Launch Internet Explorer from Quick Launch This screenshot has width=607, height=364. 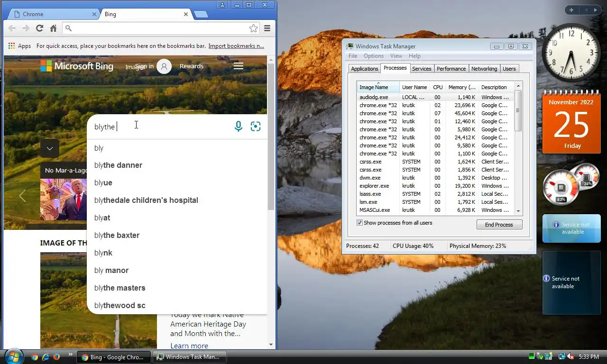46,357
